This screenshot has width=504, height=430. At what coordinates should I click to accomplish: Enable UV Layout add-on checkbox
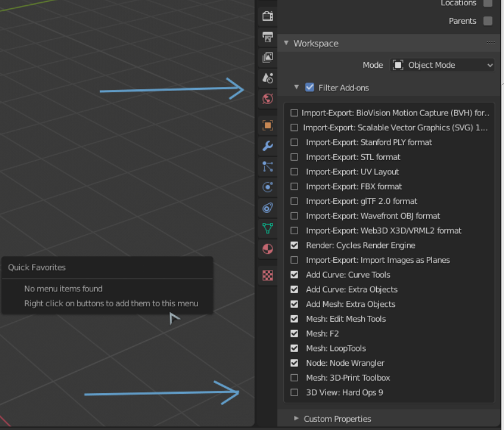click(x=294, y=172)
